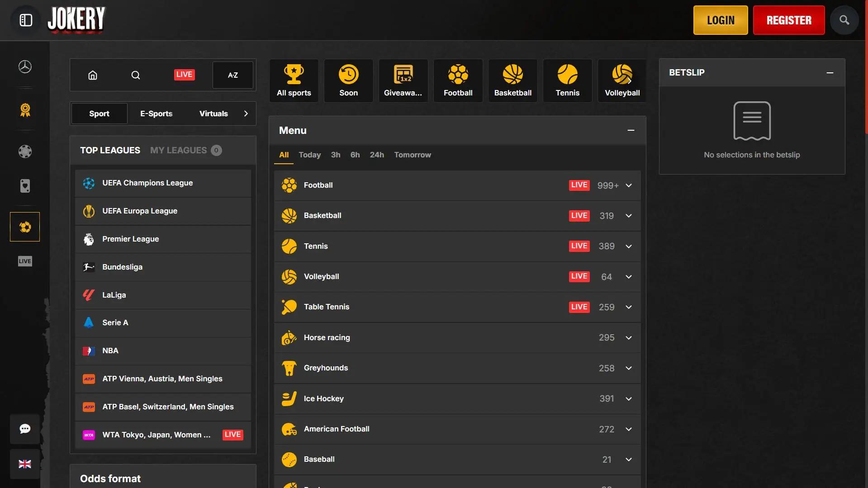868x488 pixels.
Task: Click the LOGIN button
Action: coord(720,20)
